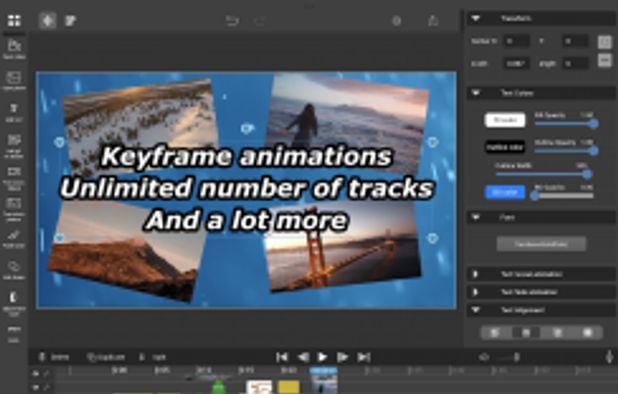Image resolution: width=618 pixels, height=394 pixels.
Task: Jump to the end of the timeline
Action: tap(363, 357)
